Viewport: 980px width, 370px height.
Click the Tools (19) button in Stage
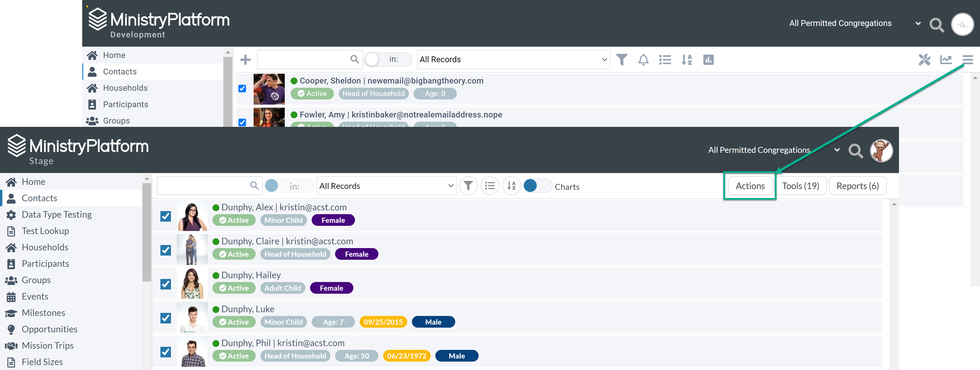pyautogui.click(x=801, y=185)
